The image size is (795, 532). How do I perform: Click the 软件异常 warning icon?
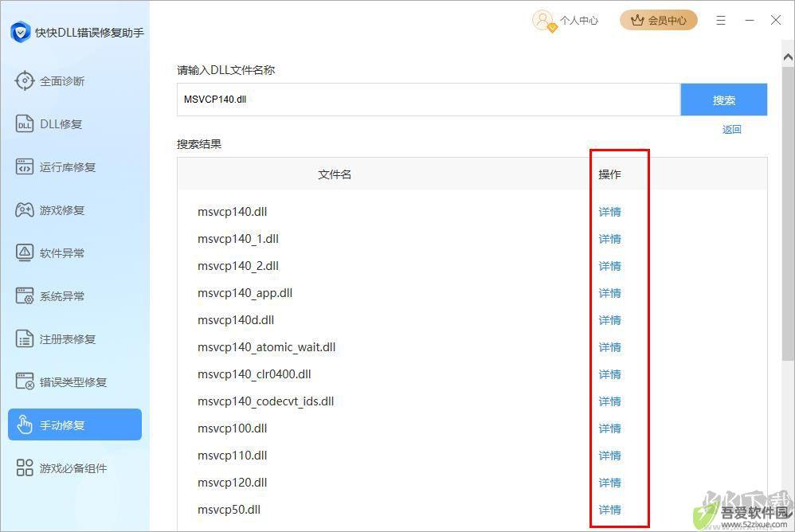[x=25, y=252]
